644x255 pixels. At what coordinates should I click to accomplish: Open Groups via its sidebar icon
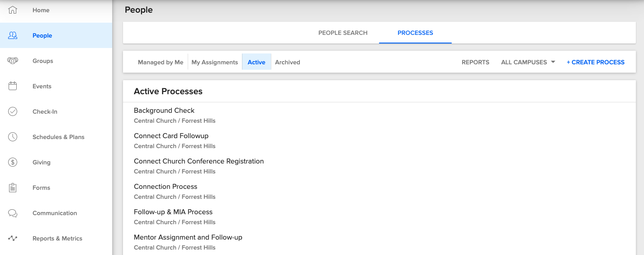(x=13, y=61)
